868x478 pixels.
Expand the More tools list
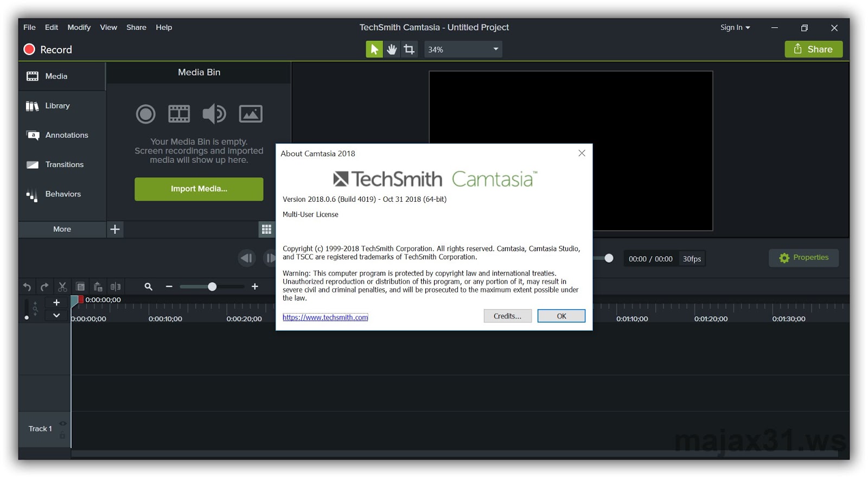[62, 229]
